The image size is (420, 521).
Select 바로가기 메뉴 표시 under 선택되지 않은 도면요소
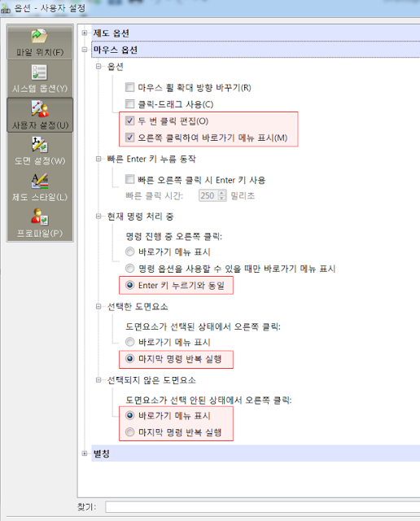click(129, 415)
